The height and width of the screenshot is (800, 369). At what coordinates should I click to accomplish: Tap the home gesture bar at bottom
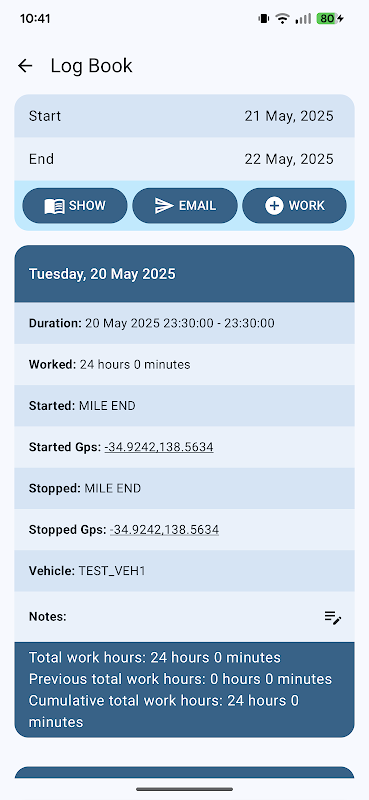[x=184, y=789]
